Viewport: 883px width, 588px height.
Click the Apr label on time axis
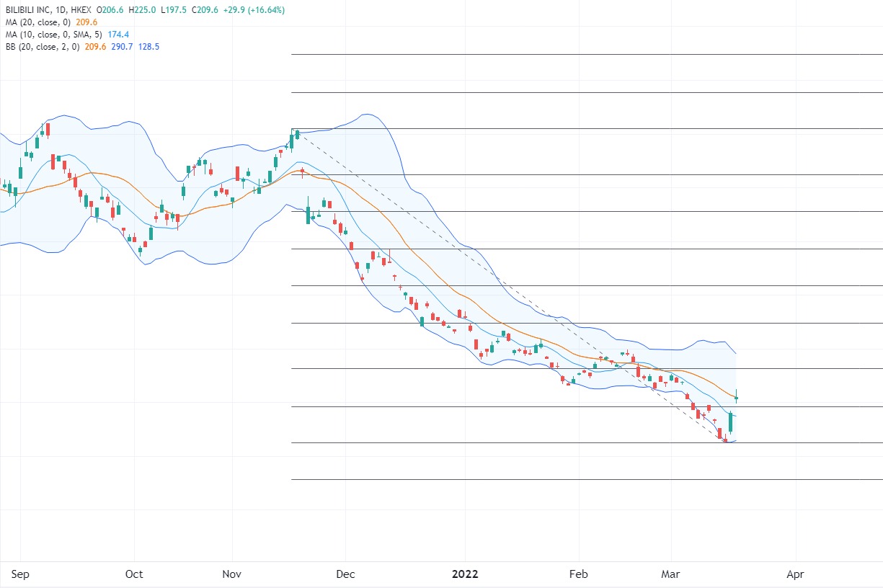click(795, 574)
